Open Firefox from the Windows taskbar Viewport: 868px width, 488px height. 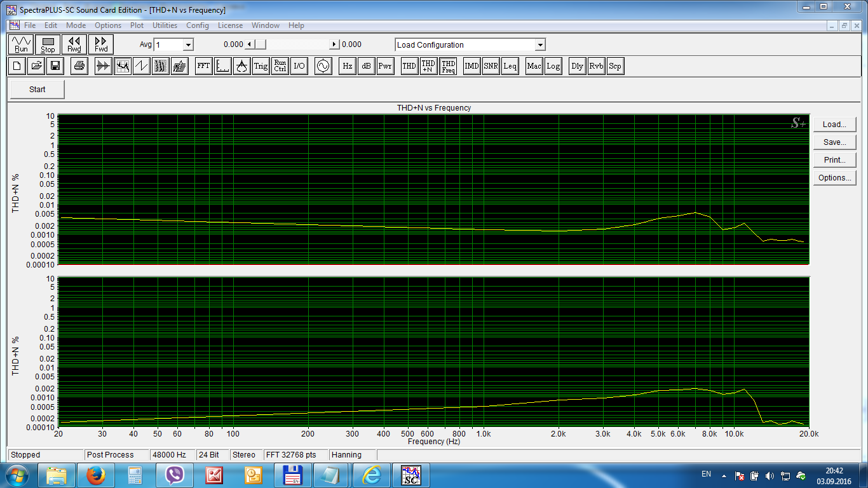(x=96, y=475)
